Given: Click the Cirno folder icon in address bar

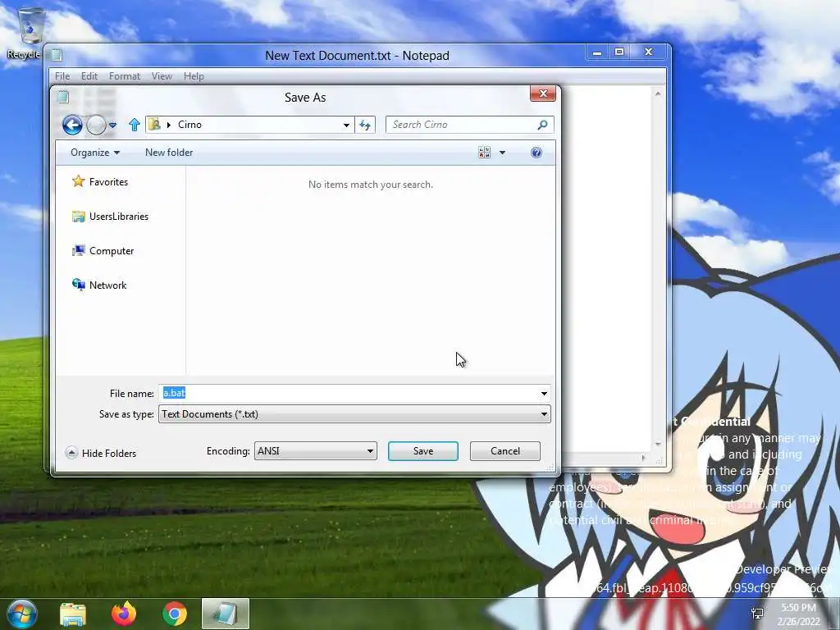Looking at the screenshot, I should click(155, 125).
